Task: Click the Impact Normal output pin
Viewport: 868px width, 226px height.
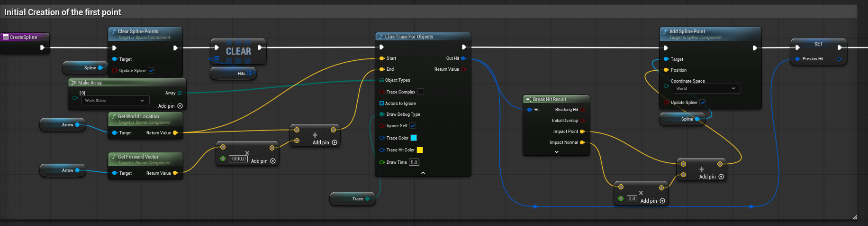Action: click(582, 142)
